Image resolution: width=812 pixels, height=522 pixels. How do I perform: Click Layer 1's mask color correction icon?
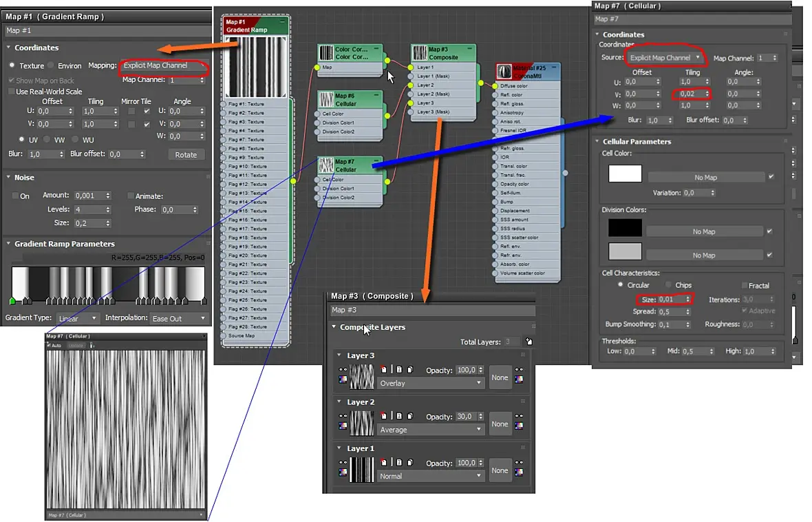pos(519,472)
